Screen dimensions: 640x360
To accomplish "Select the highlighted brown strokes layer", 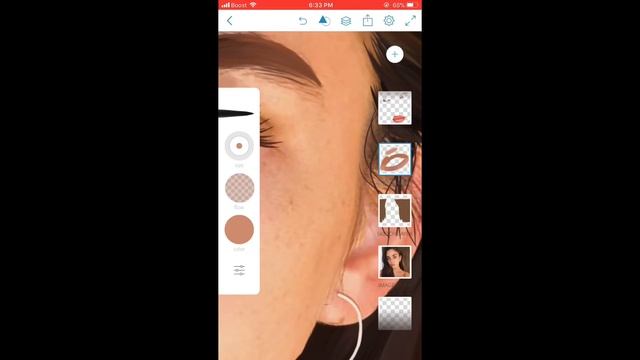I will pos(395,159).
